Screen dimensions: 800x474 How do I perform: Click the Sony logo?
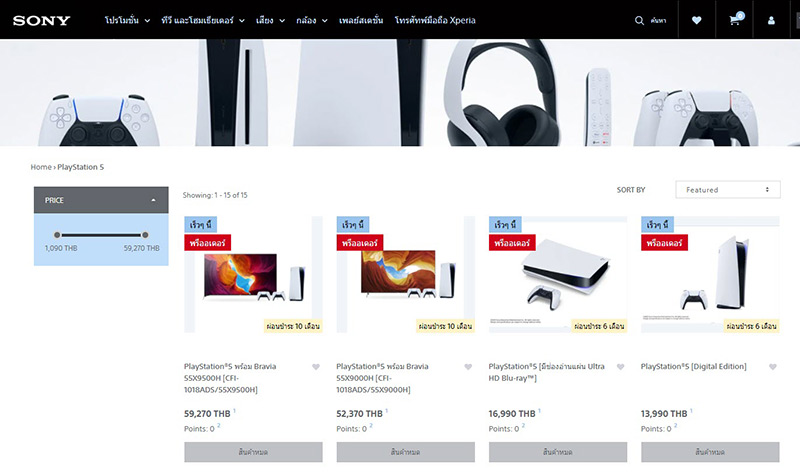41,20
